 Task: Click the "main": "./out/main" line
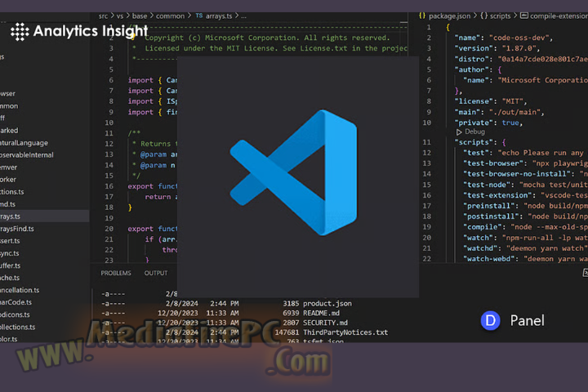[x=499, y=112]
